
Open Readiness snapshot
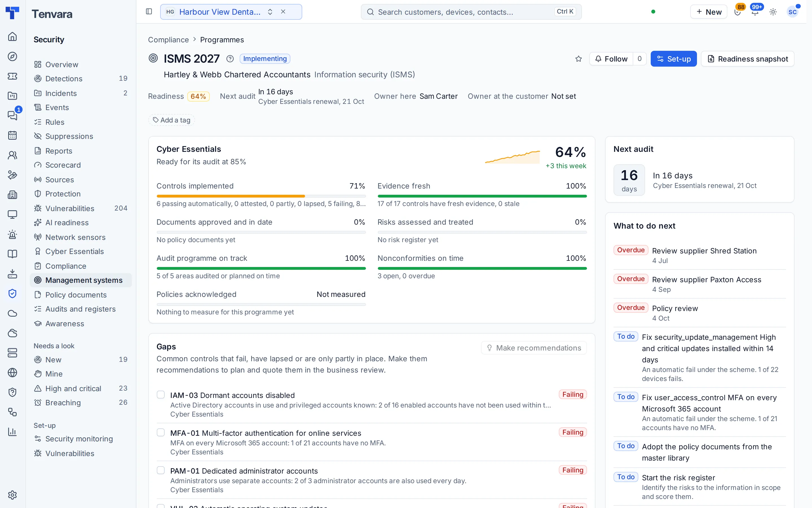747,59
